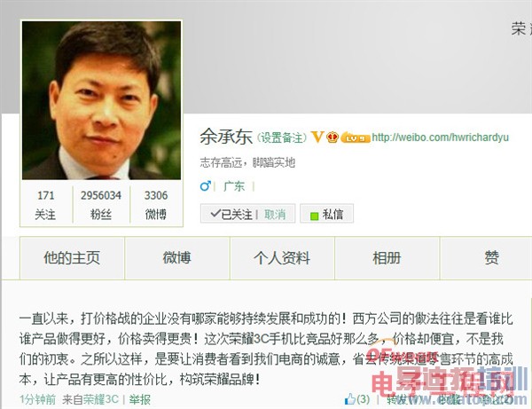The width and height of the screenshot is (532, 409).
Task: Click the LV9 level badge
Action: pos(355,138)
